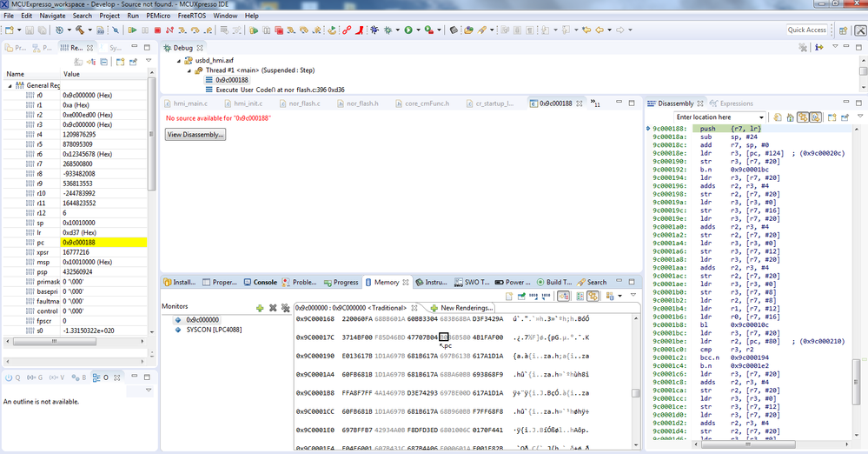Click the New file toolbar icon
Viewport: 868px width, 454px height.
click(x=10, y=30)
